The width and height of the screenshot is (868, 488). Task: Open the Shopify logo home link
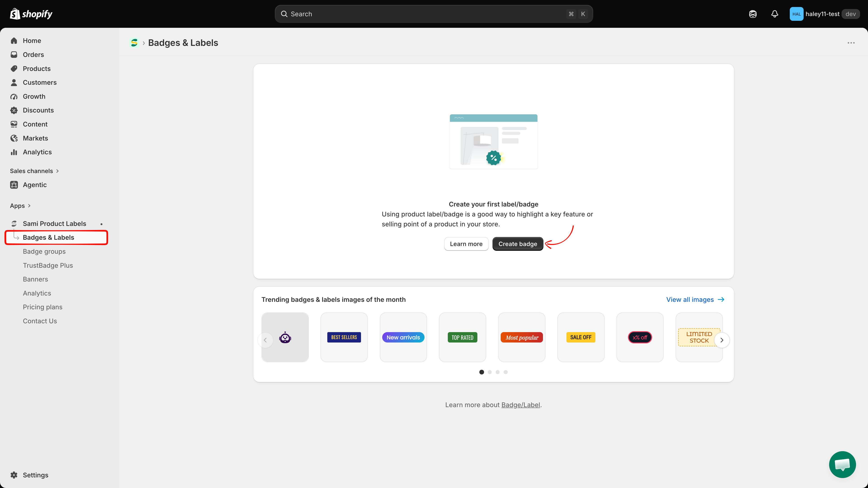[31, 14]
